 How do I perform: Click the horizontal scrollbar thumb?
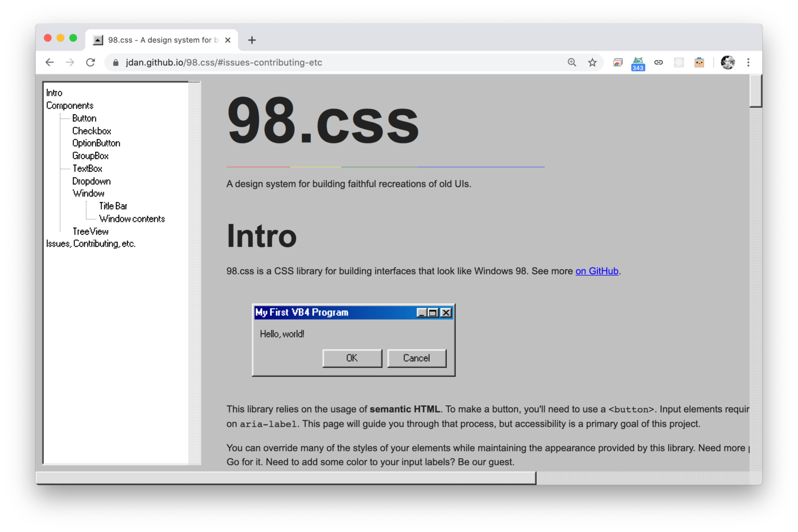[286, 478]
